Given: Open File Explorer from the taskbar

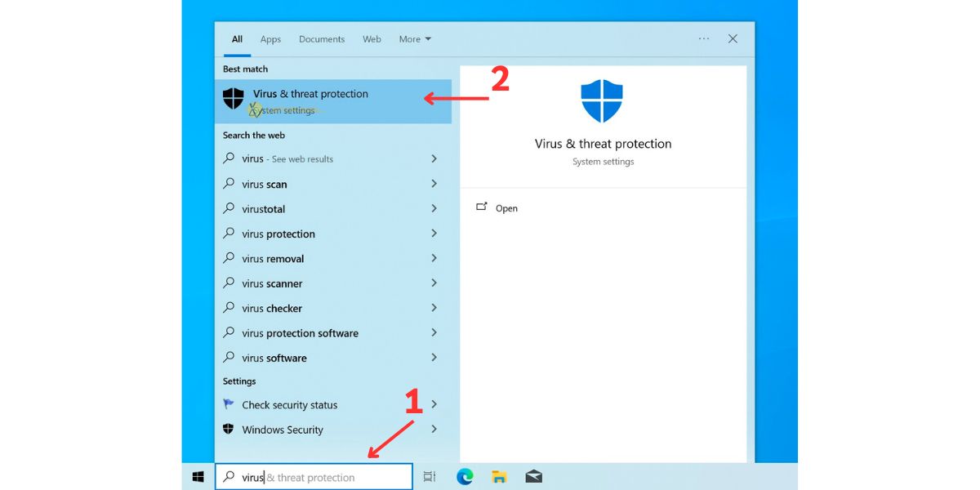Looking at the screenshot, I should (499, 477).
